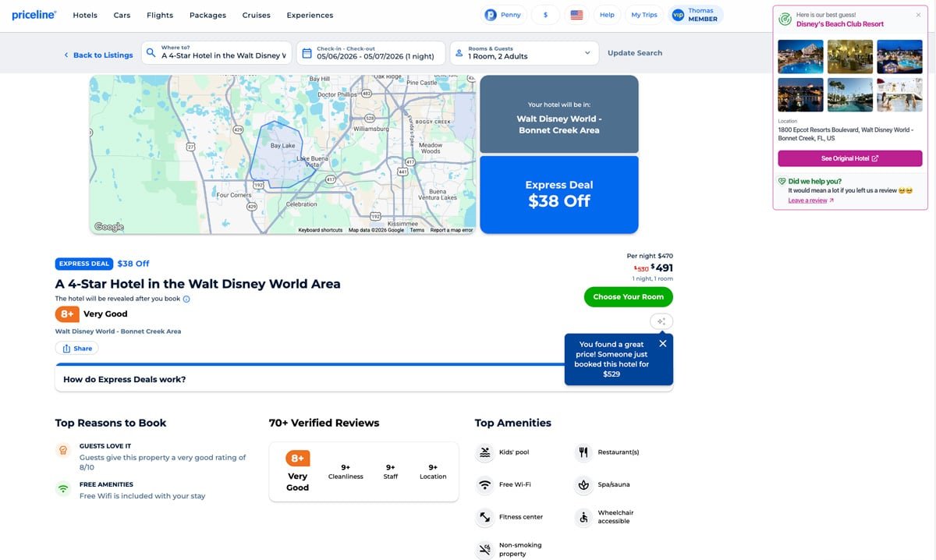Screen dimensions: 936x560
Task: Click the info icon beside hotel reveal text
Action: point(186,299)
